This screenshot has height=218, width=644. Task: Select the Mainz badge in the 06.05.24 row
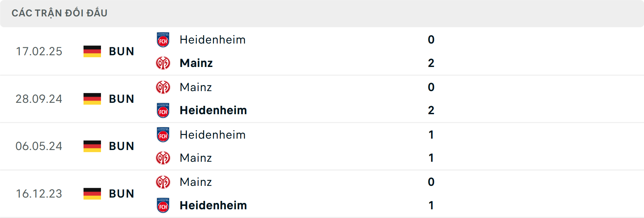(163, 158)
